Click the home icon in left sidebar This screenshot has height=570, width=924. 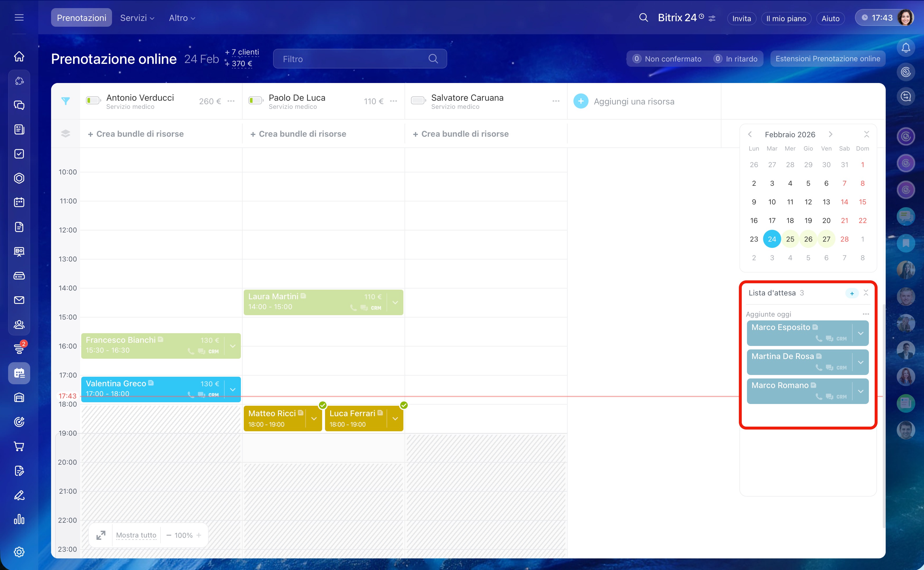tap(19, 57)
